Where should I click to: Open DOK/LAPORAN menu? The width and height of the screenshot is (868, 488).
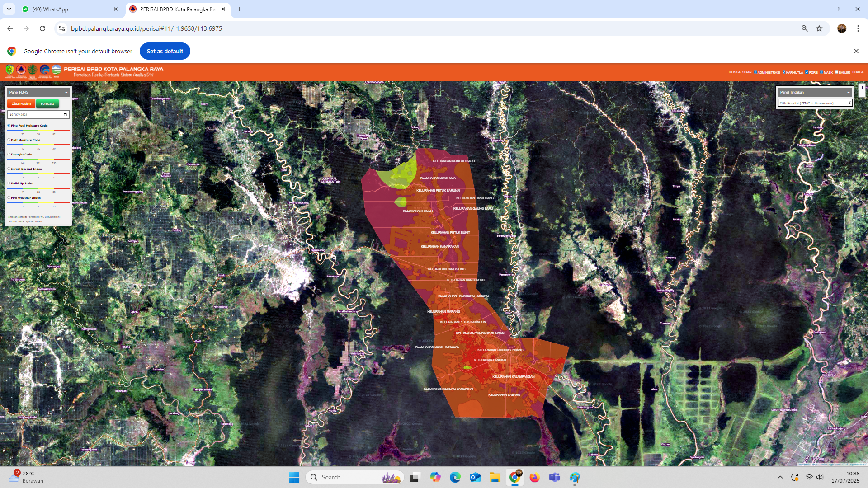(x=740, y=72)
